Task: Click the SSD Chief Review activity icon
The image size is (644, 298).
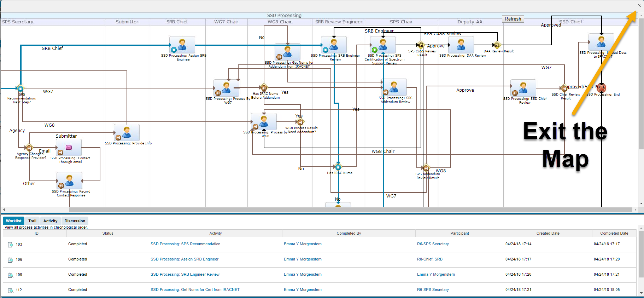Action: pyautogui.click(x=523, y=88)
